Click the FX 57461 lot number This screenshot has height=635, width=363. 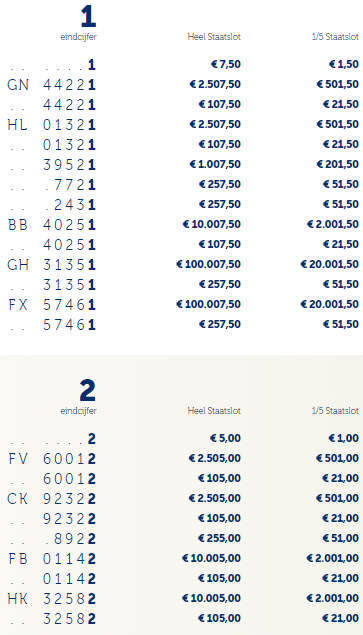(51, 305)
